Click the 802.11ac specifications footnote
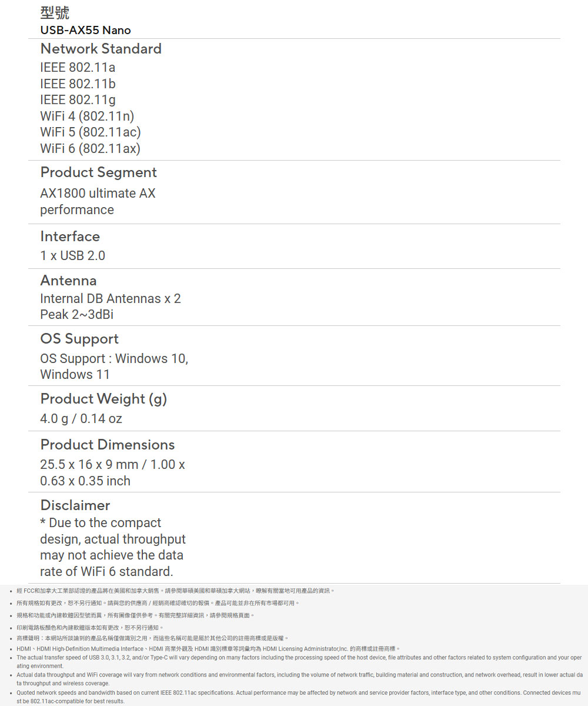The width and height of the screenshot is (588, 706). click(299, 697)
